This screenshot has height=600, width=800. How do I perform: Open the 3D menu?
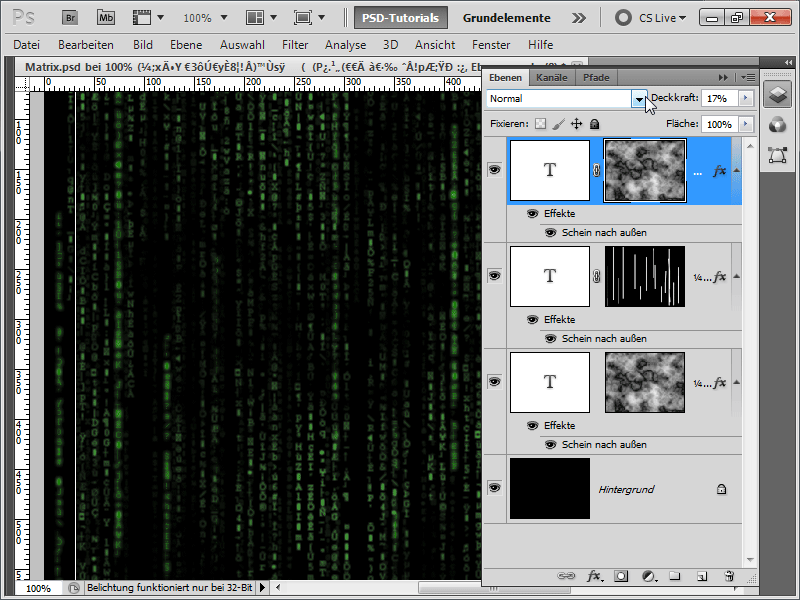(x=390, y=45)
